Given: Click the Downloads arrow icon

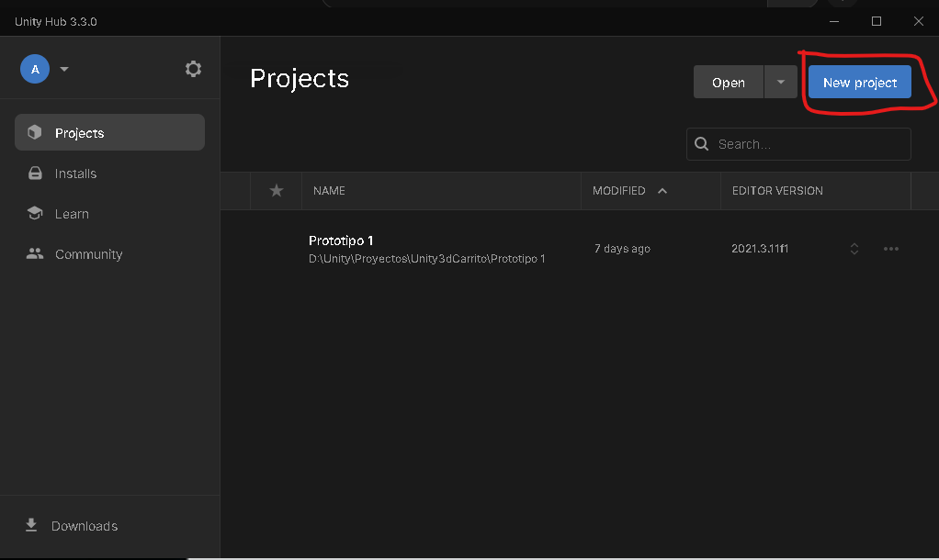Looking at the screenshot, I should click(31, 525).
